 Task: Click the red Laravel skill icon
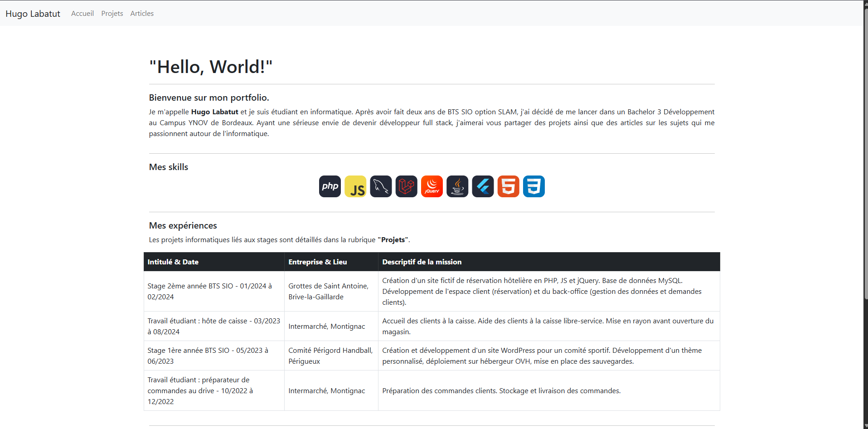click(x=406, y=186)
